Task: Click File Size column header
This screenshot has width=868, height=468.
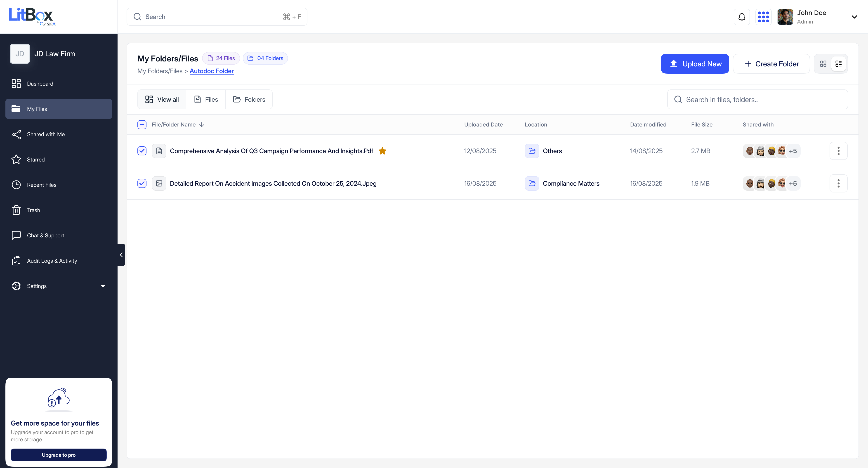Action: [x=702, y=125]
